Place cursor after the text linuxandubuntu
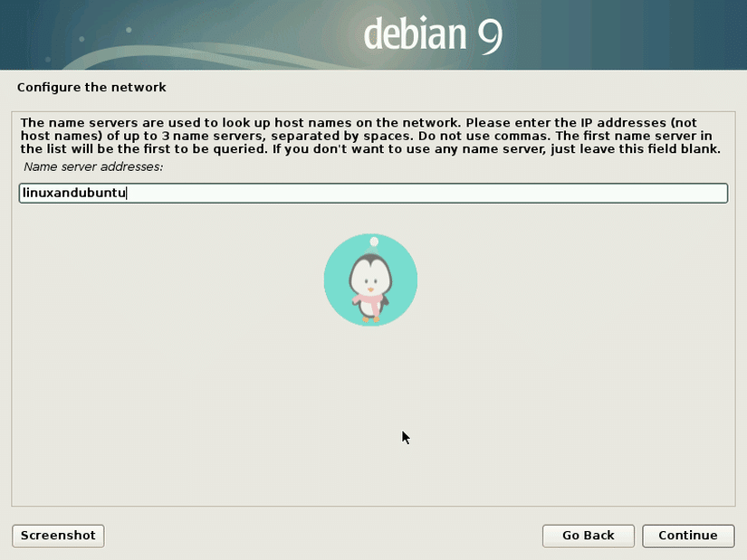This screenshot has height=560, width=747. 129,193
